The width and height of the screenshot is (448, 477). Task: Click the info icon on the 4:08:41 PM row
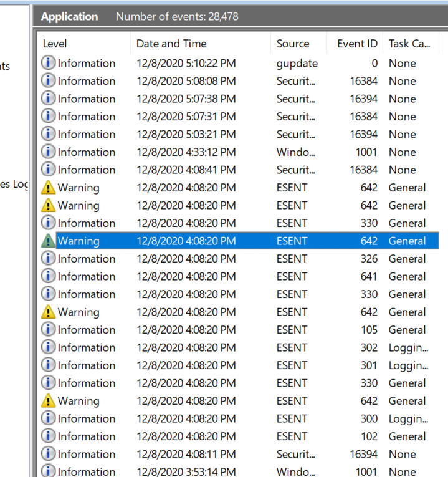[48, 170]
